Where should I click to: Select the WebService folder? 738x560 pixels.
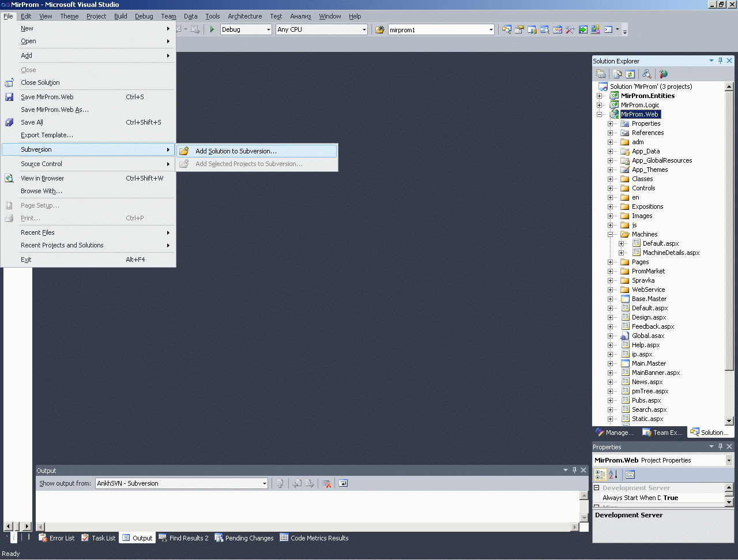pyautogui.click(x=648, y=290)
